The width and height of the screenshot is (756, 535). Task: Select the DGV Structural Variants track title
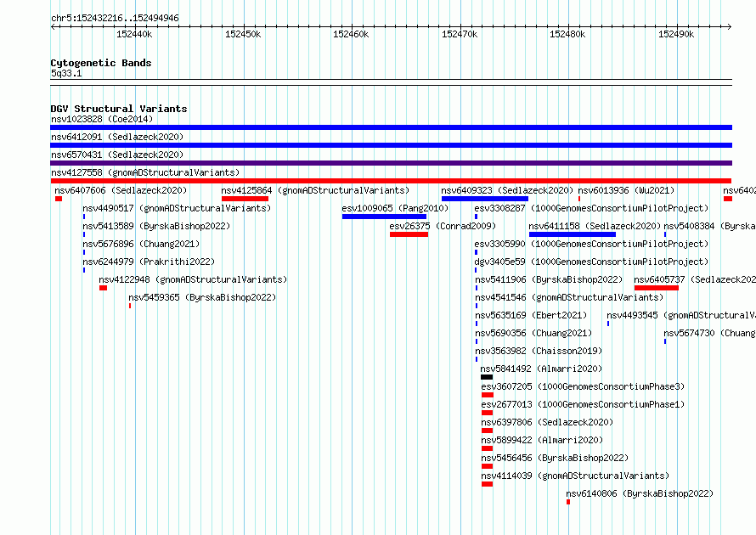[119, 109]
